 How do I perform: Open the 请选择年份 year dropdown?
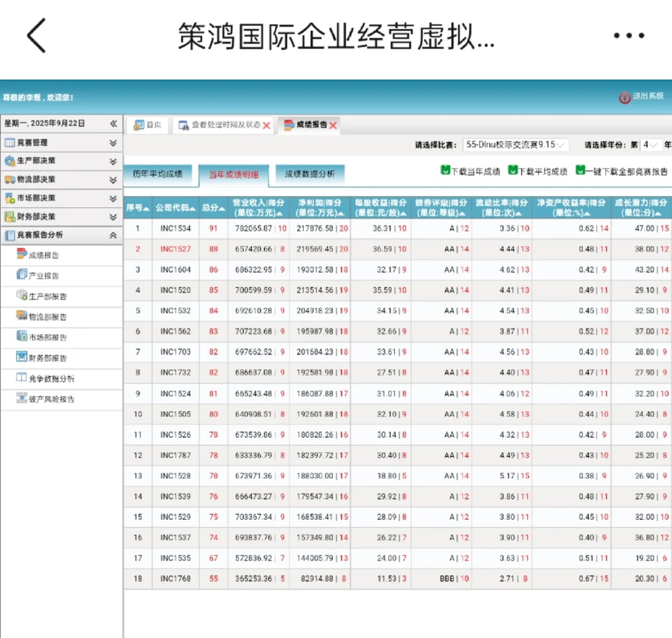(x=650, y=145)
